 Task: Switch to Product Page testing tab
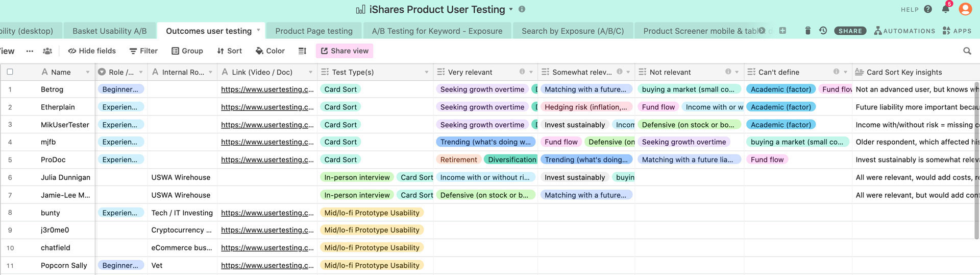[313, 31]
